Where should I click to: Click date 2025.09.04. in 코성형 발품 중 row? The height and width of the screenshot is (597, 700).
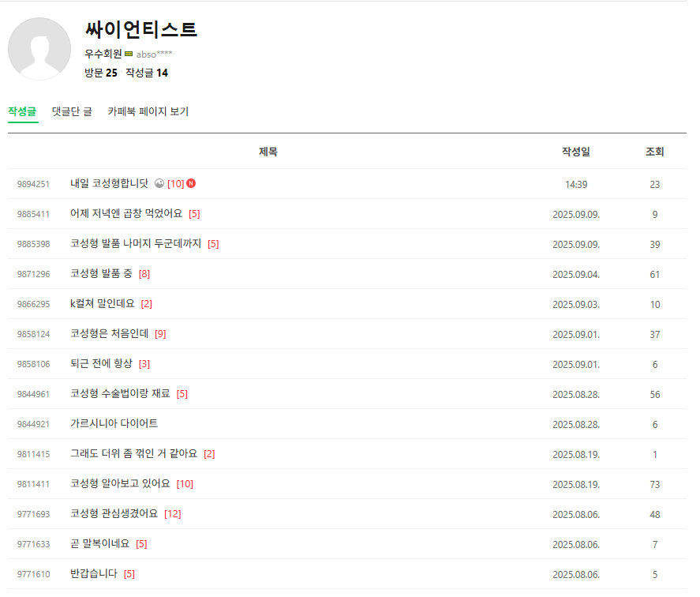pyautogui.click(x=576, y=274)
